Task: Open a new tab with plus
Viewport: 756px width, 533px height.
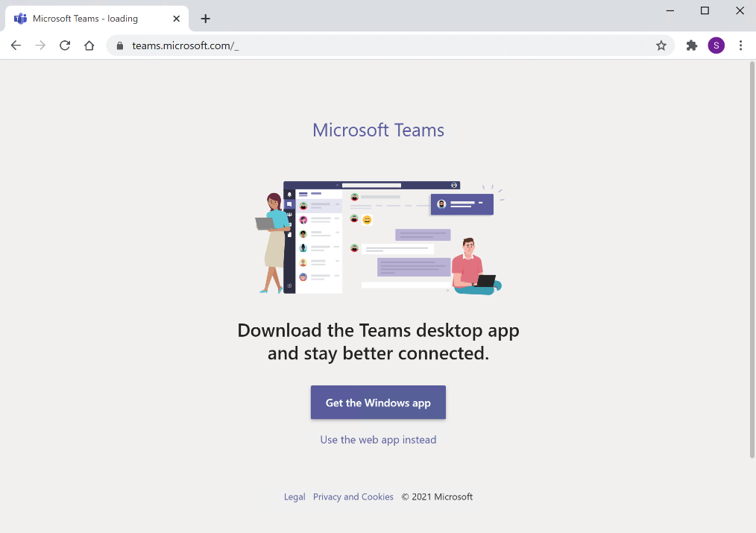Action: coord(205,19)
